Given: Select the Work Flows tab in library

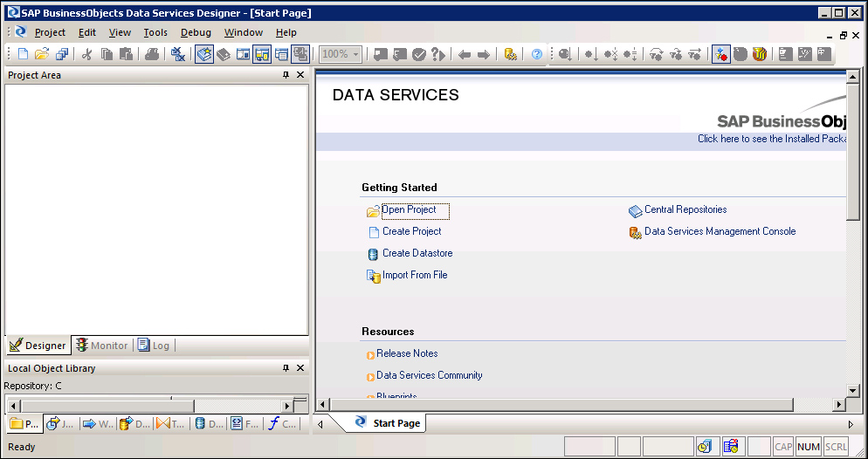Looking at the screenshot, I should [98, 424].
